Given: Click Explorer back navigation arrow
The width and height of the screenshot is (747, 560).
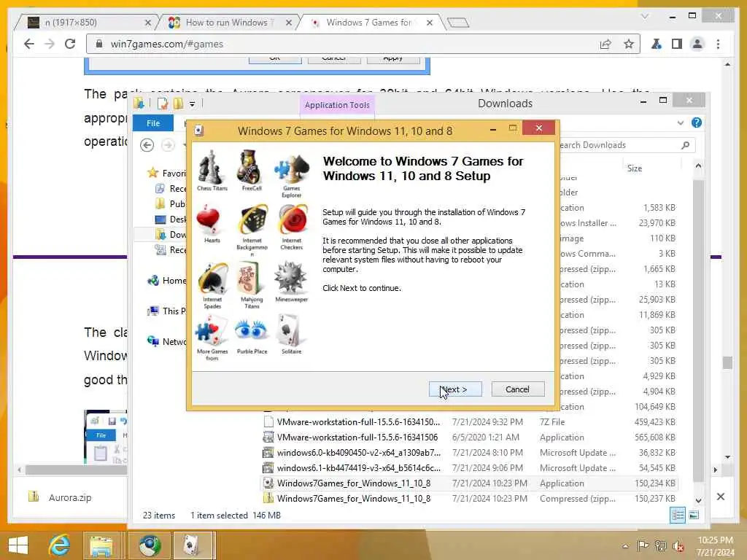Looking at the screenshot, I should [x=147, y=145].
